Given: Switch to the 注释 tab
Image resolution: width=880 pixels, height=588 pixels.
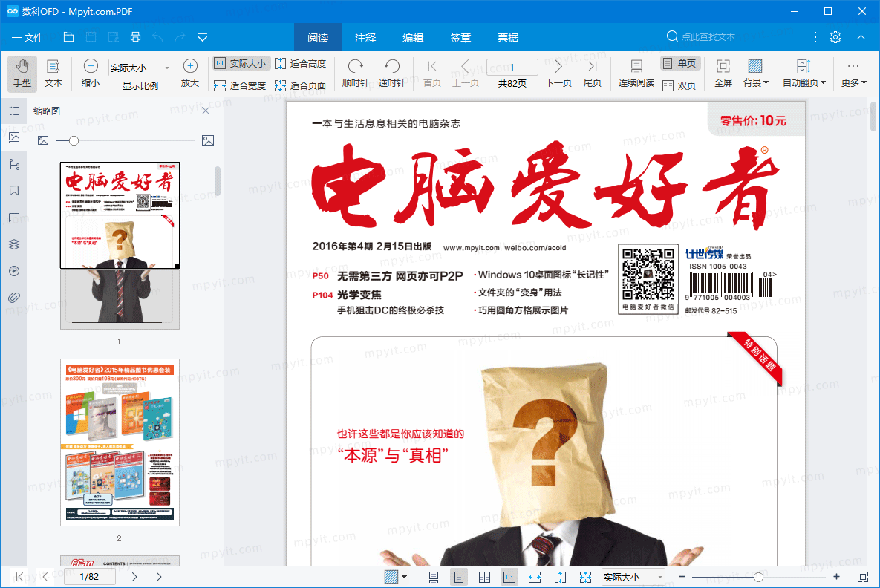Looking at the screenshot, I should point(365,38).
